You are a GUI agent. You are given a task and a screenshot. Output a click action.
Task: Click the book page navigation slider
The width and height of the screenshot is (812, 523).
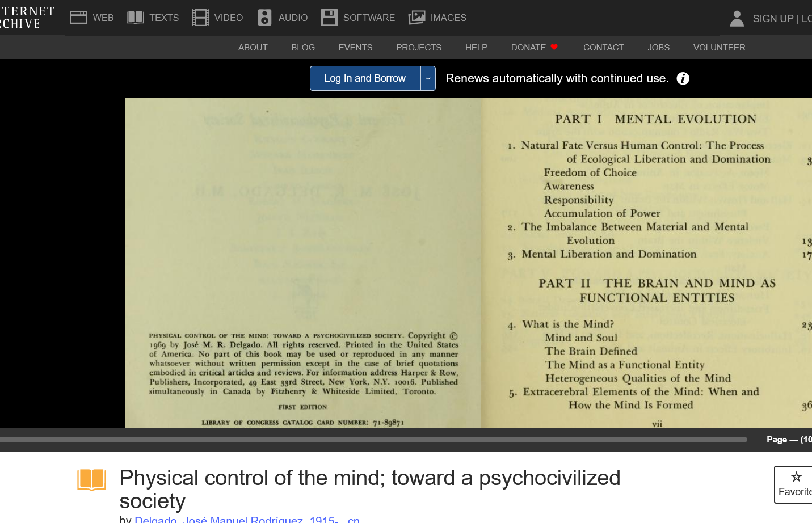[373, 440]
